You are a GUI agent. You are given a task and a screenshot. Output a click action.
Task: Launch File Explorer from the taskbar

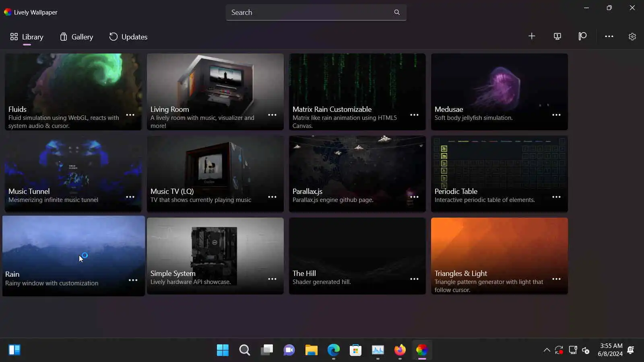click(x=311, y=350)
